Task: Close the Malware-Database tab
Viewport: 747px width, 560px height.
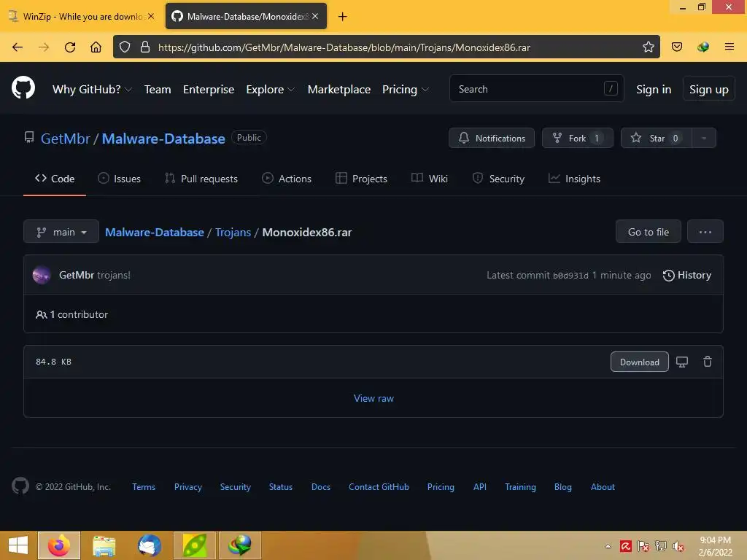Action: [315, 16]
